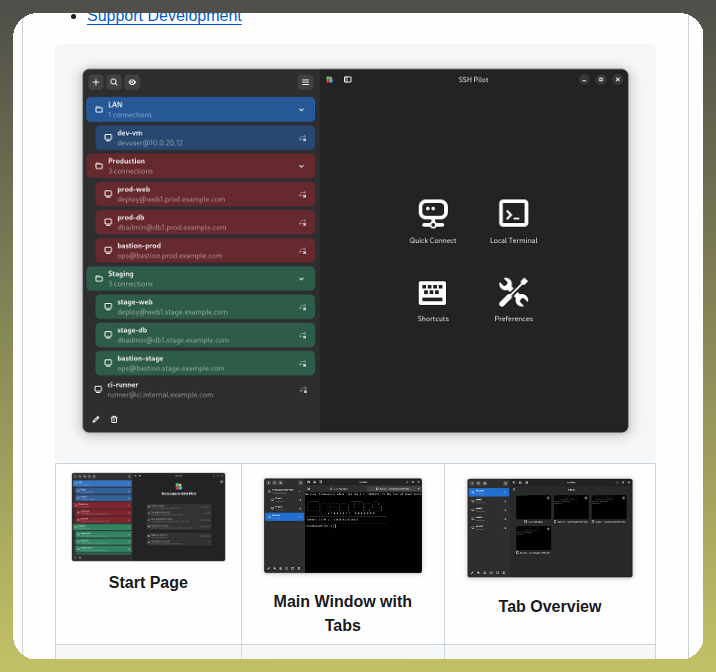
Task: Select the bastion-stage connection
Action: 205,363
